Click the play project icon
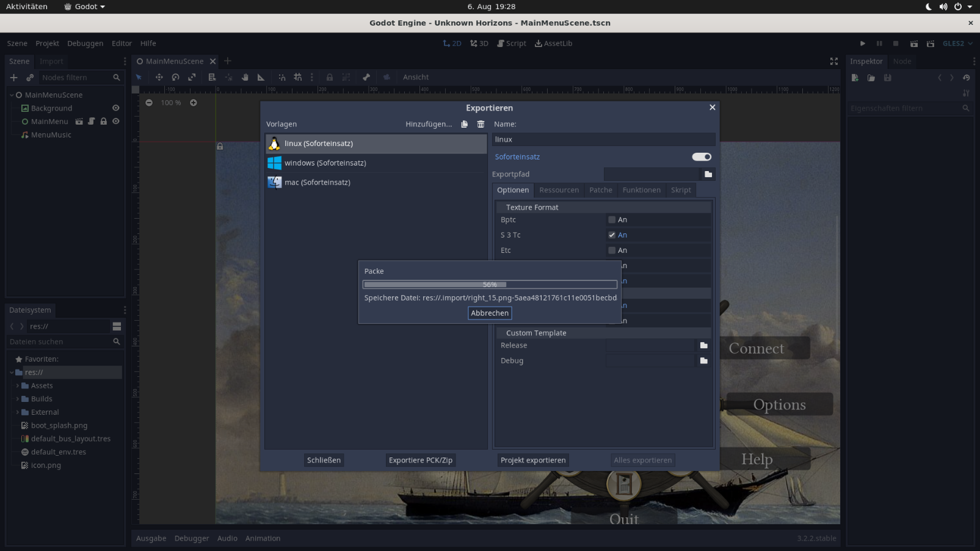Image resolution: width=980 pixels, height=551 pixels. pyautogui.click(x=862, y=43)
